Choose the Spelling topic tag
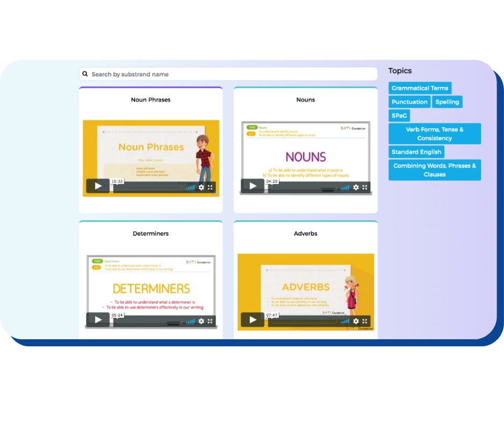Viewport: 504px width, 423px height. pyautogui.click(x=447, y=102)
